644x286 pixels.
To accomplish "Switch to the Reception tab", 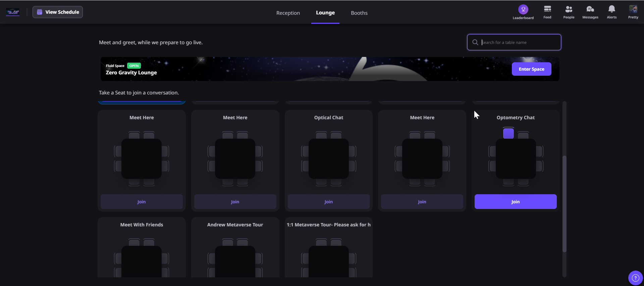I will (288, 13).
